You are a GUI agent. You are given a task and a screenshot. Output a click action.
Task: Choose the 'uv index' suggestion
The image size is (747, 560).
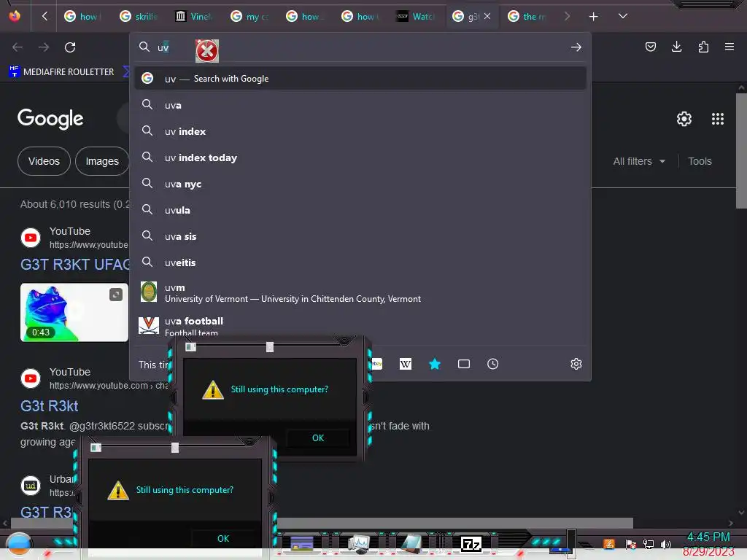pos(360,131)
